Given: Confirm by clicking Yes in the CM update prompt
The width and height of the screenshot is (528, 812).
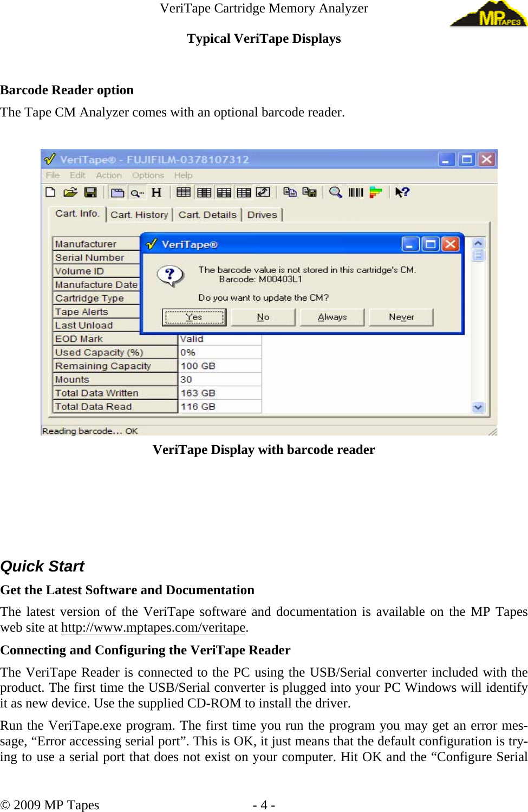Looking at the screenshot, I should (x=194, y=317).
